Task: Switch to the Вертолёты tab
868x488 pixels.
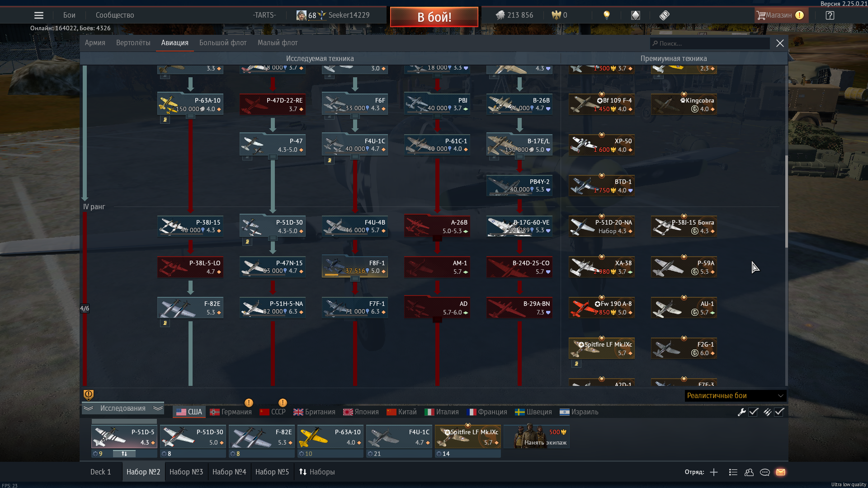Action: click(133, 43)
